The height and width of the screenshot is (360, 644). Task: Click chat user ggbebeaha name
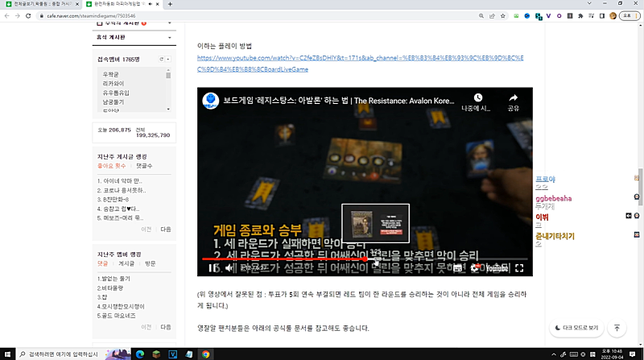pyautogui.click(x=553, y=198)
